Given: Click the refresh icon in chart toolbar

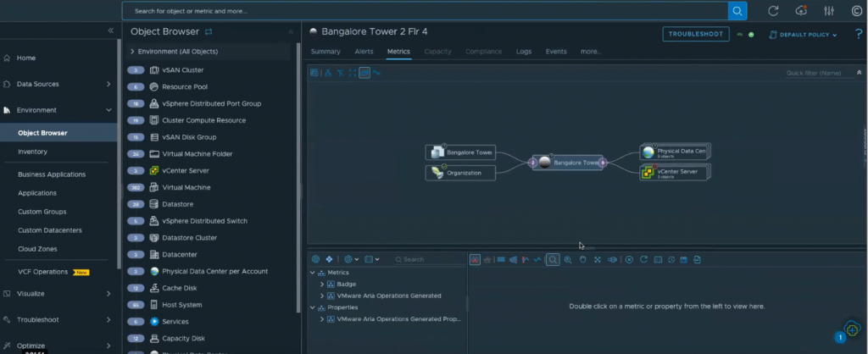Looking at the screenshot, I should (644, 259).
